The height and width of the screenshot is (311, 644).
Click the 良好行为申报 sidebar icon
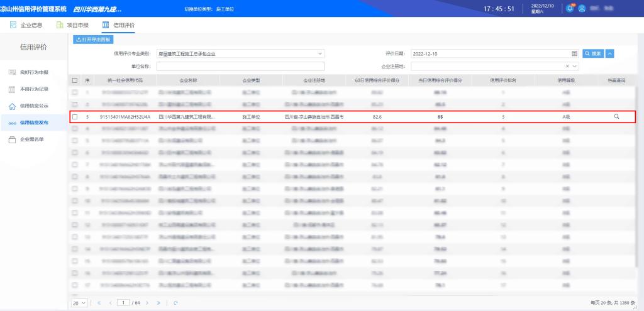[x=13, y=72]
